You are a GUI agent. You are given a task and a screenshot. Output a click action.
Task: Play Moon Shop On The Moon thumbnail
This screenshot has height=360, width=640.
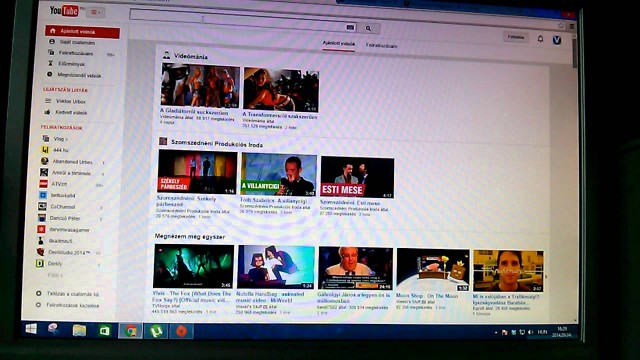(433, 270)
